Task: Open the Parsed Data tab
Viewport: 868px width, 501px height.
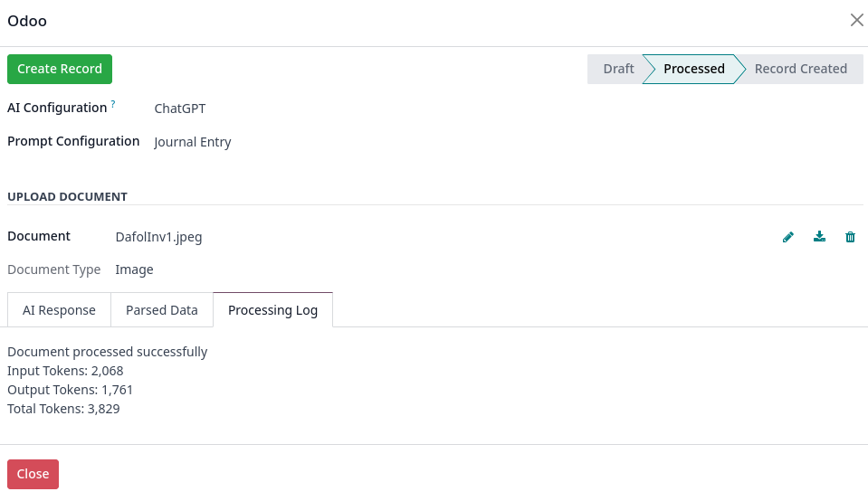Action: coord(162,310)
